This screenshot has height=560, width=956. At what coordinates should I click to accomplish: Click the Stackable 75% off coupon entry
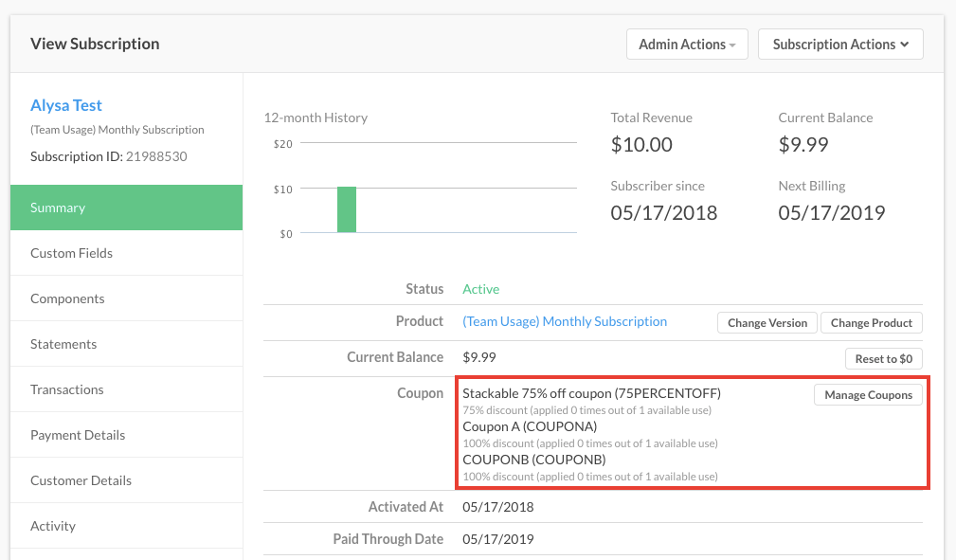tap(591, 393)
